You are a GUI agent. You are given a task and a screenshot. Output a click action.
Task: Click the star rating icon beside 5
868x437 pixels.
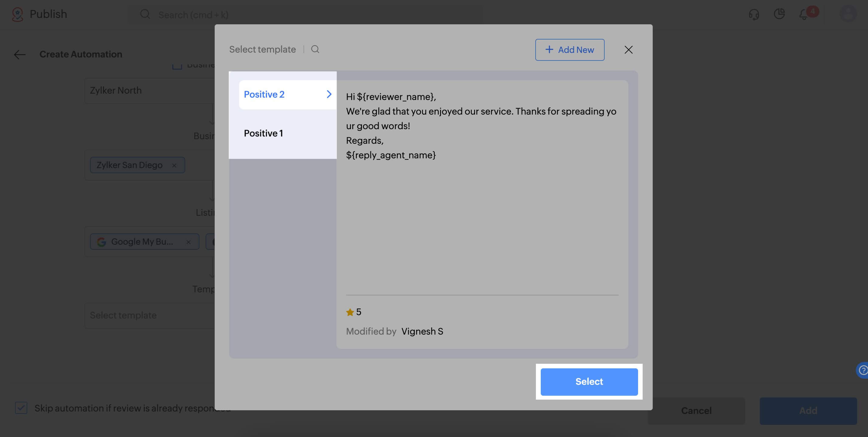point(350,312)
